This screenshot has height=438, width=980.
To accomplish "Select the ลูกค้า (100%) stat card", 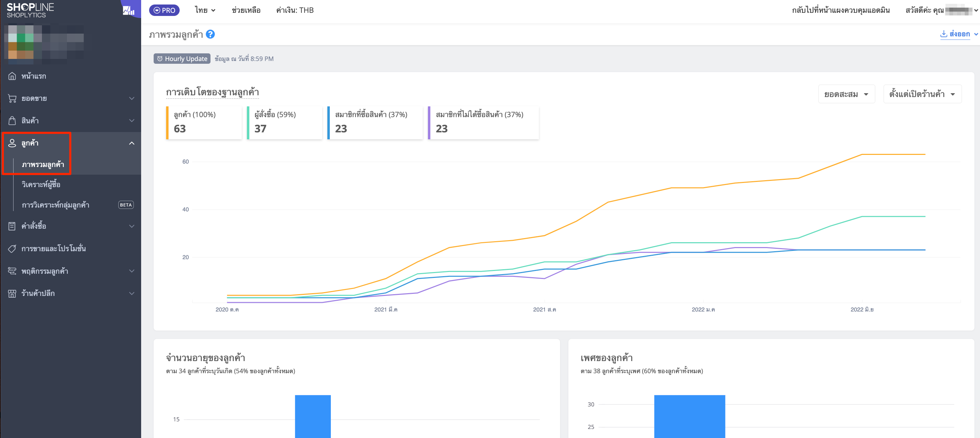I will click(x=204, y=123).
